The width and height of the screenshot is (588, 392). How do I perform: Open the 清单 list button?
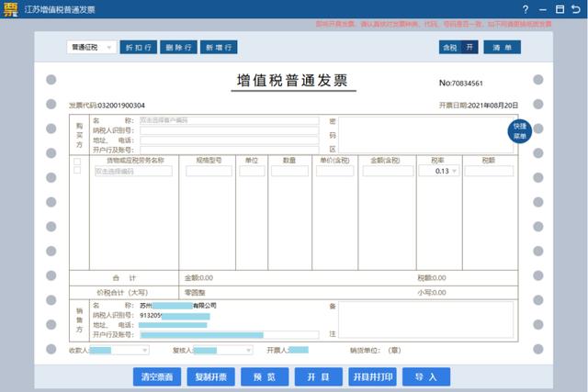pyautogui.click(x=502, y=47)
